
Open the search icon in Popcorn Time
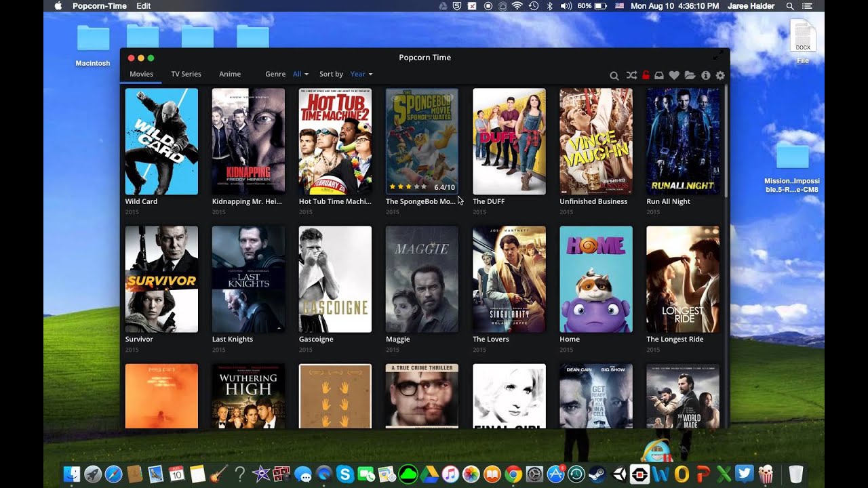(614, 75)
